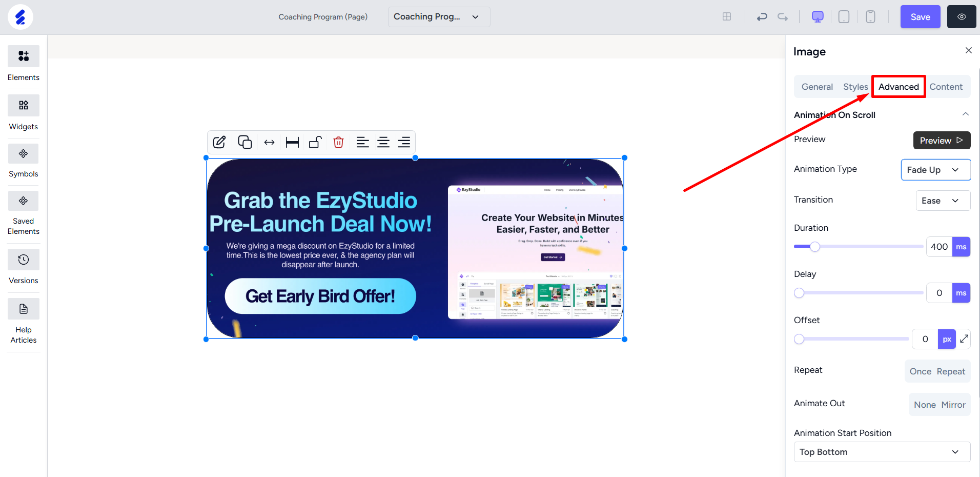Open the Widgets panel icon
This screenshot has height=477, width=980.
24,105
